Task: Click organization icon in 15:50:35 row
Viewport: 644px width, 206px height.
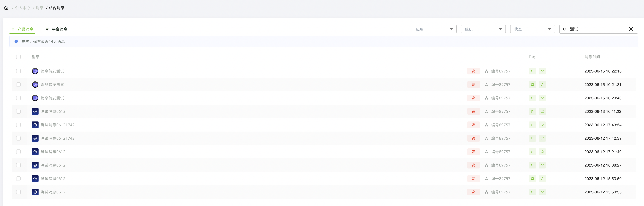Action: (x=486, y=192)
